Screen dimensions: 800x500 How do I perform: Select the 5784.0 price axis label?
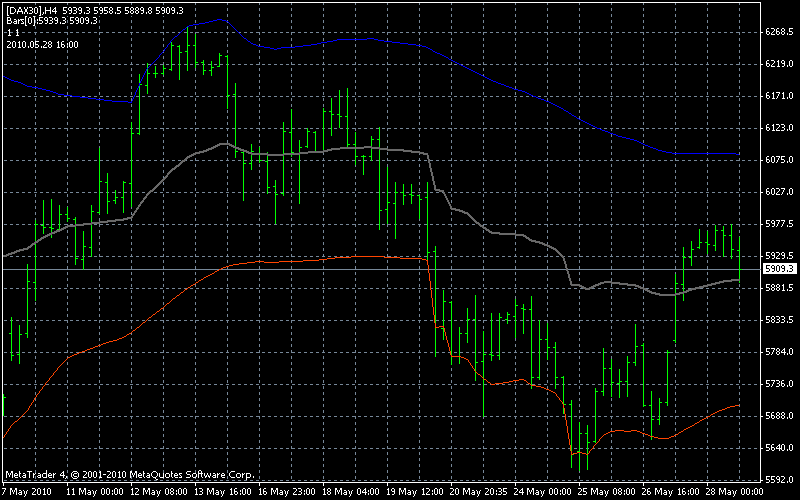coord(780,352)
